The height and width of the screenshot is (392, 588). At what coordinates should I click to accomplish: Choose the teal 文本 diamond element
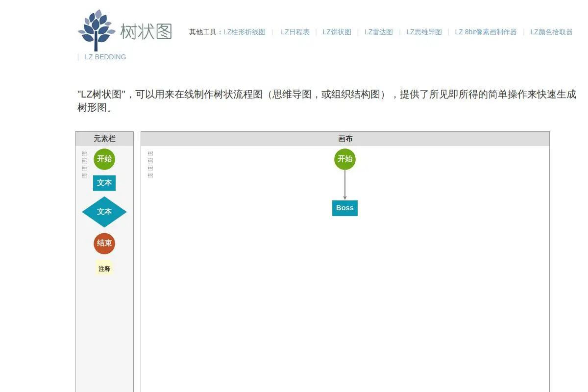click(x=104, y=212)
